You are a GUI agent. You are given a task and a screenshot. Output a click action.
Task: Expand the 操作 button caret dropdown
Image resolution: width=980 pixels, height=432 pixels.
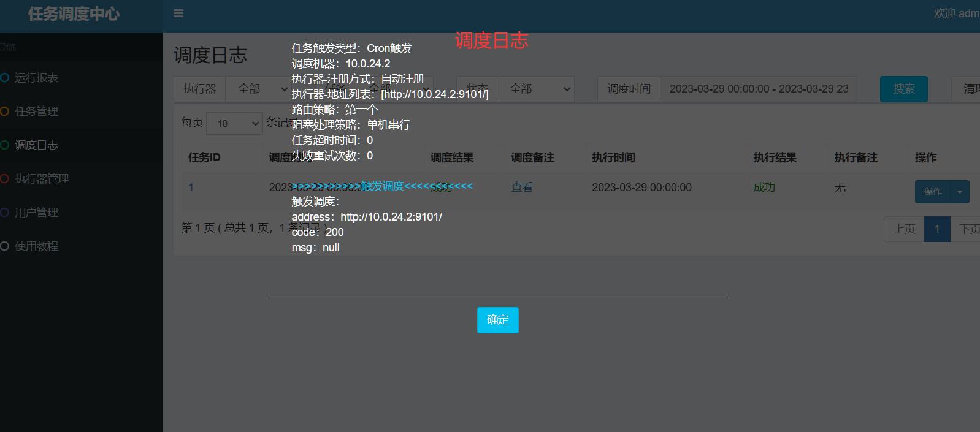[960, 192]
